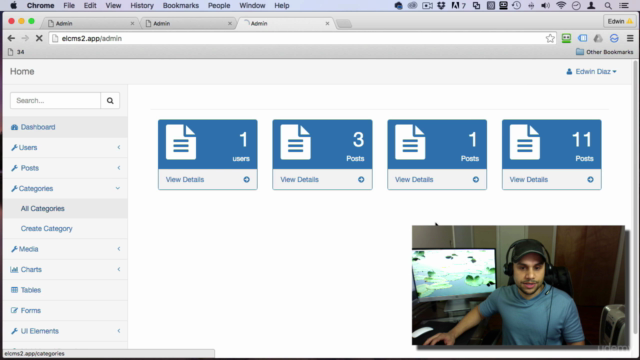
Task: Open the Chrome hamburger menu
Action: (x=630, y=38)
